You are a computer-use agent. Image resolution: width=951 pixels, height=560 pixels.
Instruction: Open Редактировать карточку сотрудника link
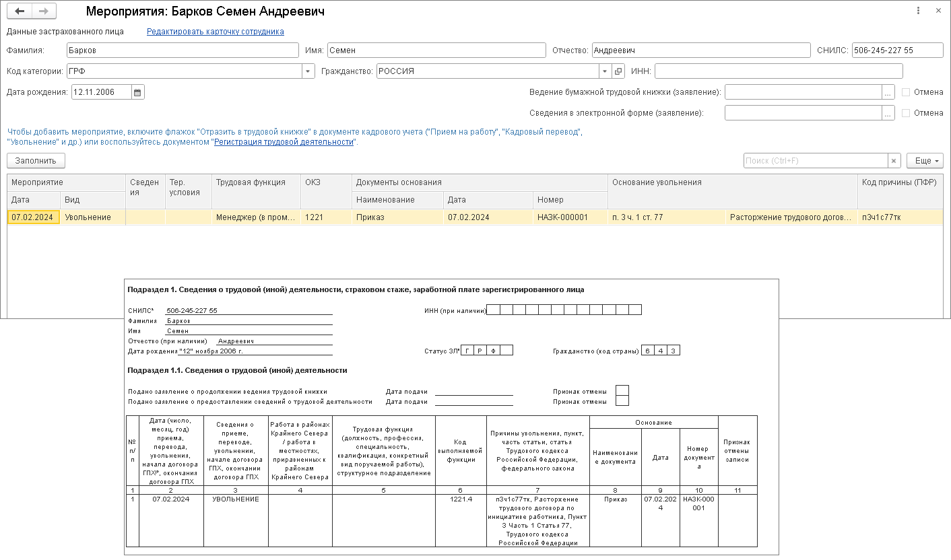tap(216, 32)
